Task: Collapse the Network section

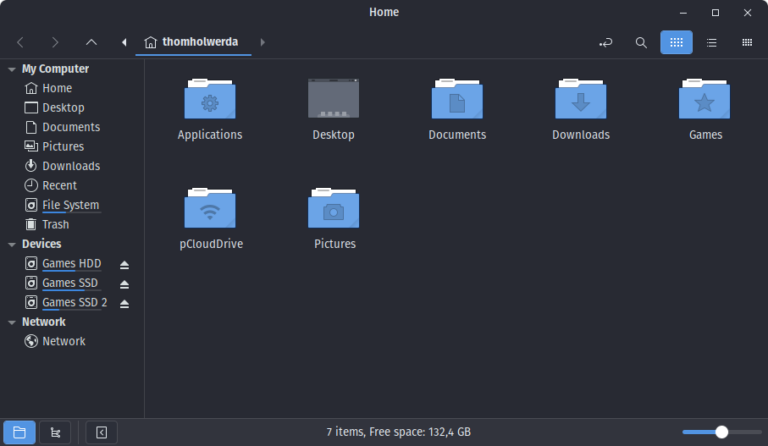Action: [x=12, y=322]
